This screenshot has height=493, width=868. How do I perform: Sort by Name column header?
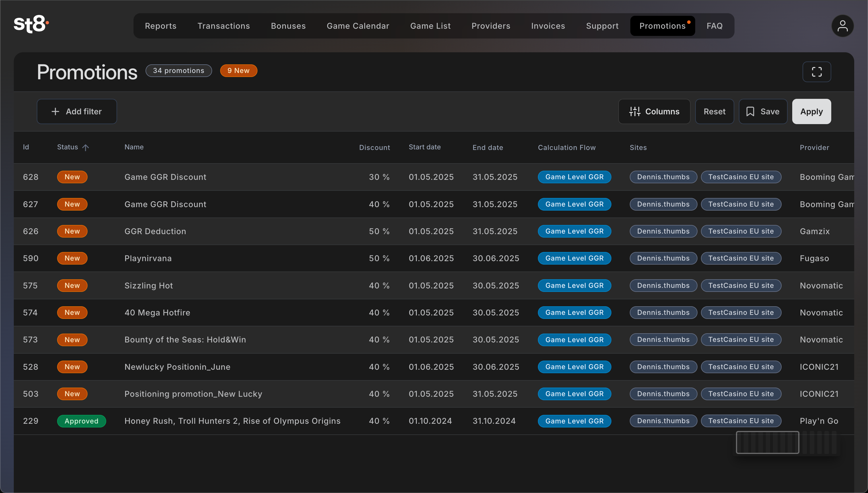pyautogui.click(x=134, y=147)
